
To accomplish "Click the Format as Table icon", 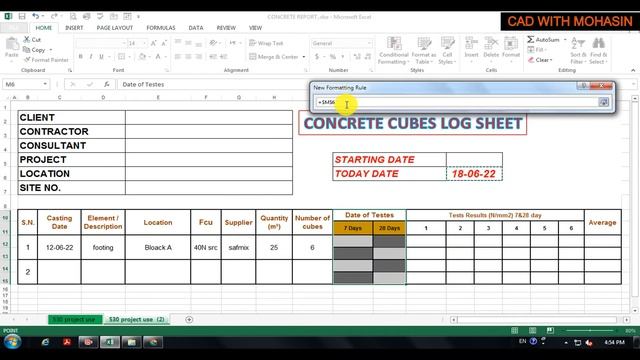I will tap(424, 43).
